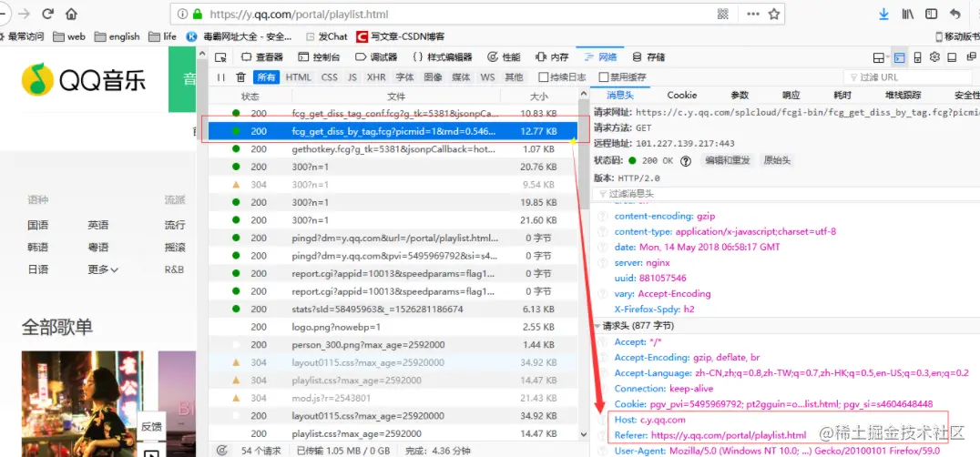Filter requests by WS
Viewport: 980px width, 457px height.
click(x=487, y=77)
